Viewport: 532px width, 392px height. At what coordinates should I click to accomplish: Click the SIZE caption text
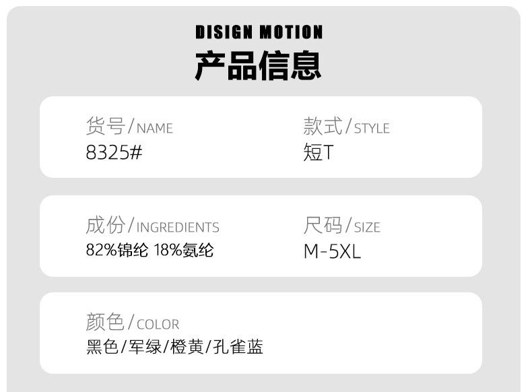tap(367, 228)
